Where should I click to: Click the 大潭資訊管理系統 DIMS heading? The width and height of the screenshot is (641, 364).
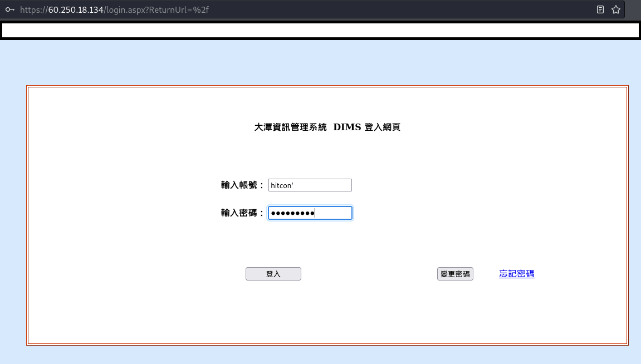[327, 127]
